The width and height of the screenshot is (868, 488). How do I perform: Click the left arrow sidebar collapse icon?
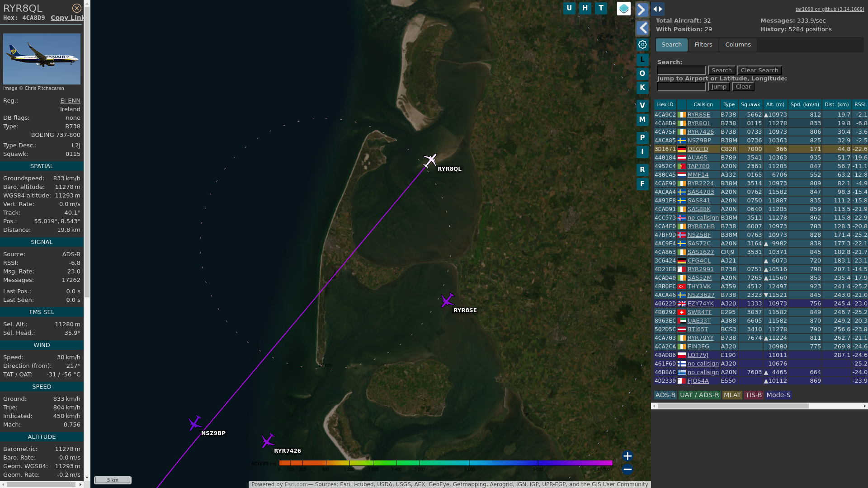coord(642,28)
